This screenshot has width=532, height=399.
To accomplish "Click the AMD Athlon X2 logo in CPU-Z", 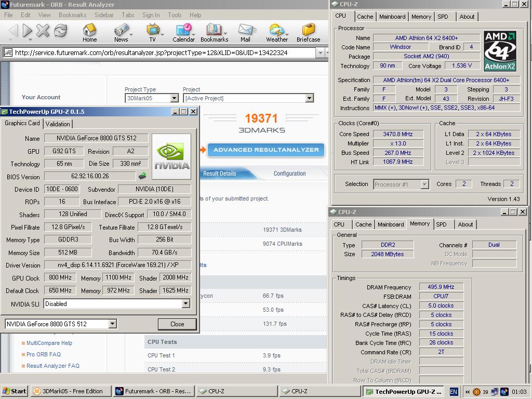I will tap(500, 51).
